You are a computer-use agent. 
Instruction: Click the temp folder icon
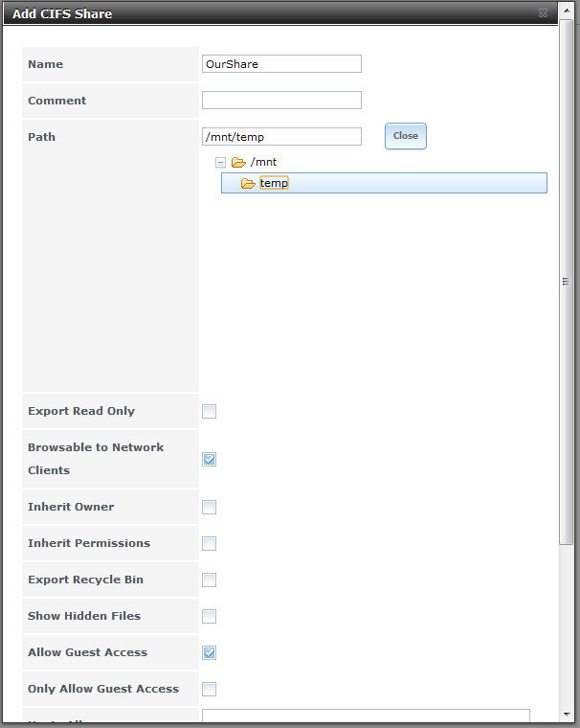coord(247,183)
